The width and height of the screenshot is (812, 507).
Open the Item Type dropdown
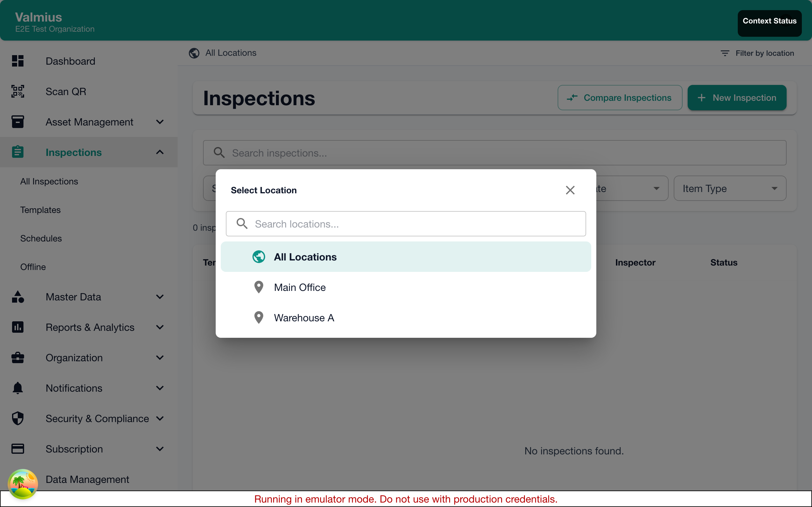(730, 188)
